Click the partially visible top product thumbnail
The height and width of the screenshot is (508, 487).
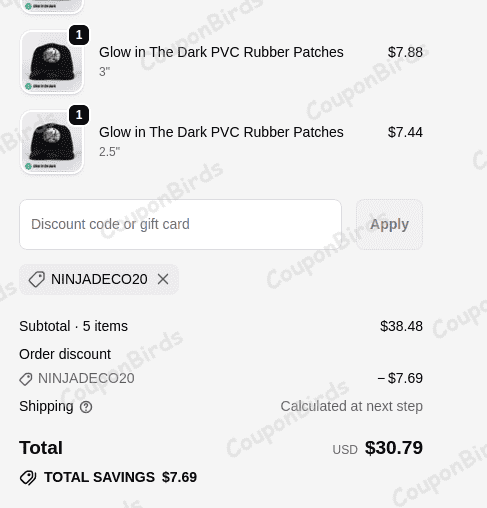click(x=52, y=6)
